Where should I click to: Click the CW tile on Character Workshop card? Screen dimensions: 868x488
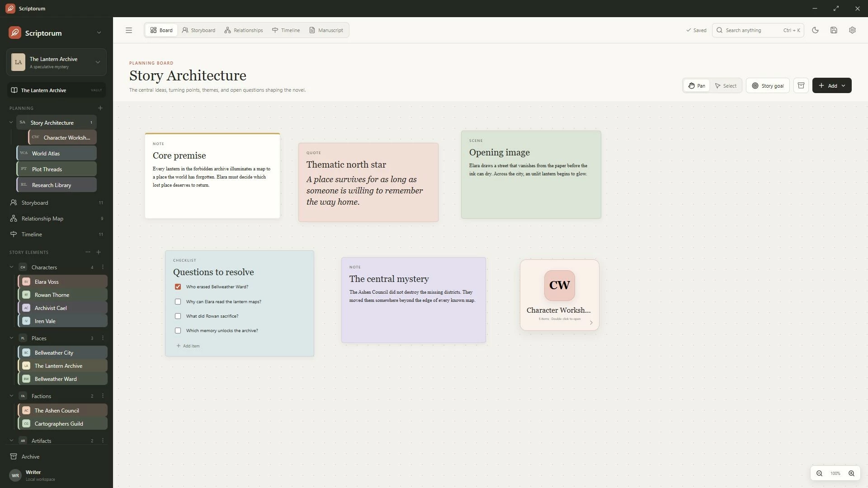pos(559,286)
